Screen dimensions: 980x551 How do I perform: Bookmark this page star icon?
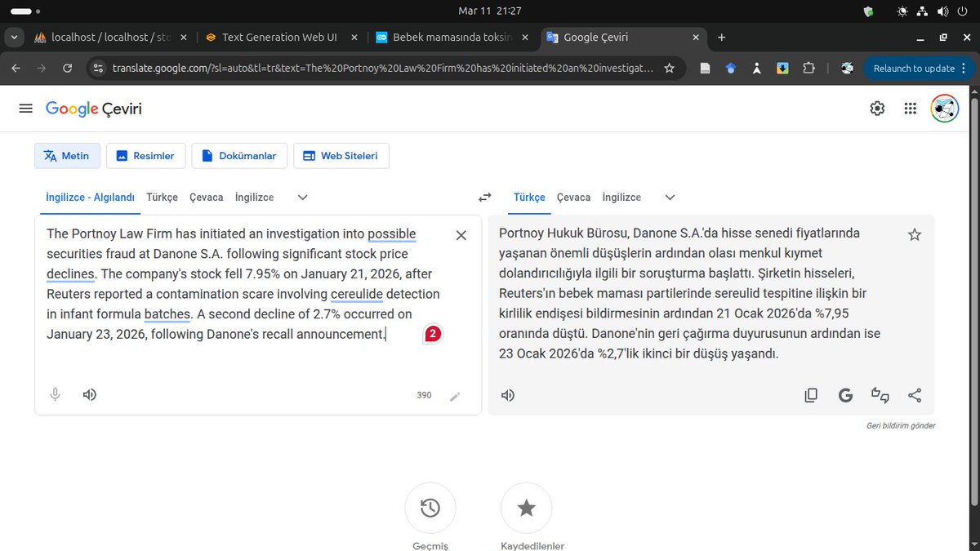coord(670,69)
